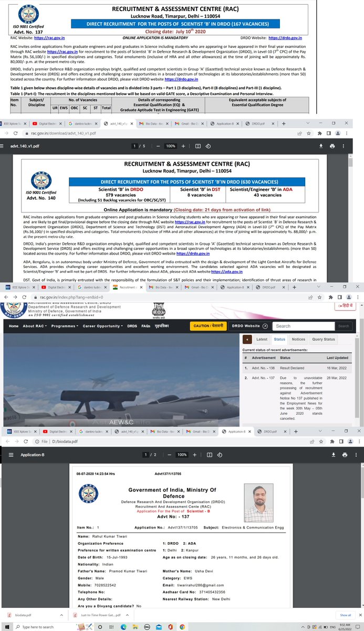This screenshot has width=364, height=631.
Task: Rotate the advt_140_v1.pdf document counterclockwise
Action: click(209, 146)
